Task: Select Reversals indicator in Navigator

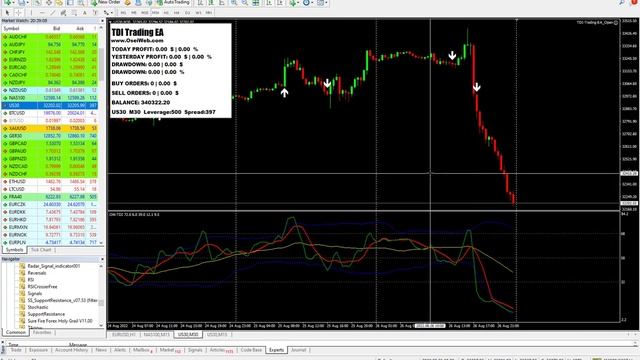Action: [x=37, y=273]
